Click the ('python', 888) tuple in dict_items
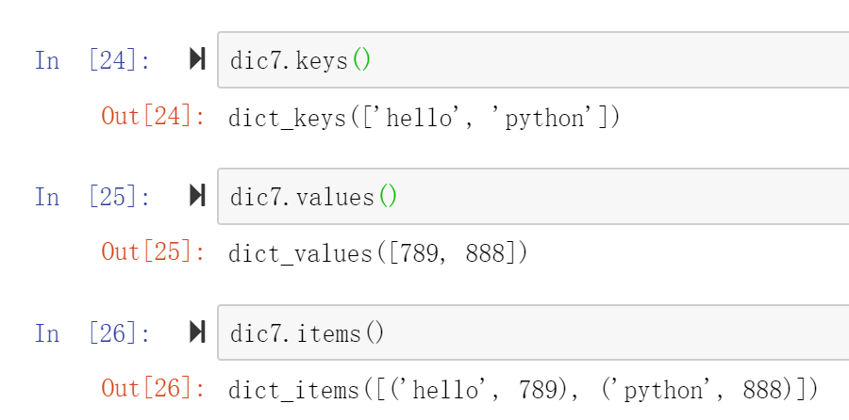The width and height of the screenshot is (849, 420). click(696, 390)
